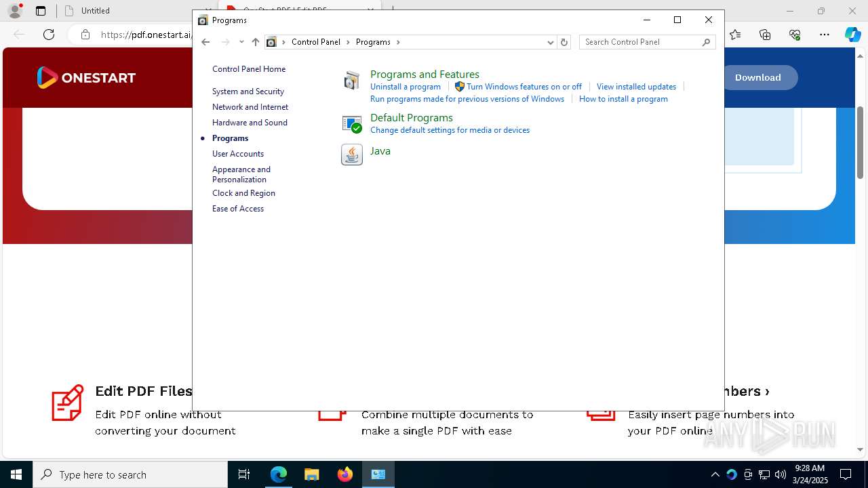Screen dimensions: 868x488
Task: Click Control Panel taskbar button
Action: [x=378, y=474]
